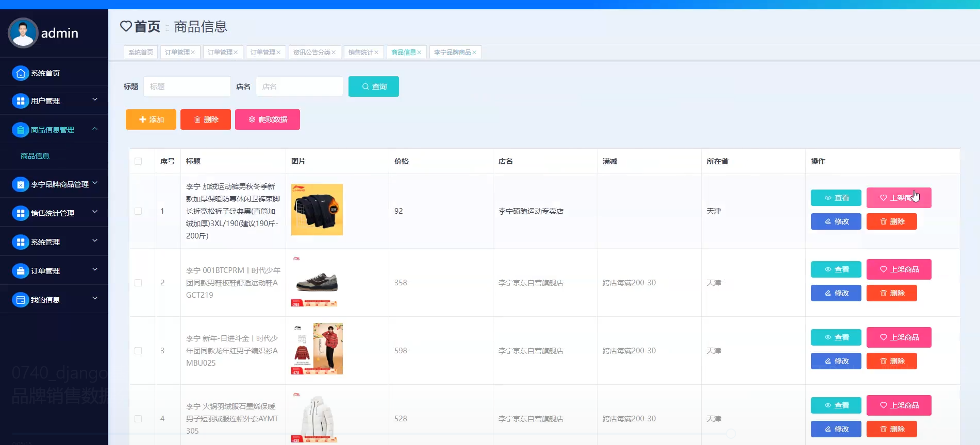The height and width of the screenshot is (445, 980).
Task: Expand the 销售统计管理 chevron
Action: (95, 212)
